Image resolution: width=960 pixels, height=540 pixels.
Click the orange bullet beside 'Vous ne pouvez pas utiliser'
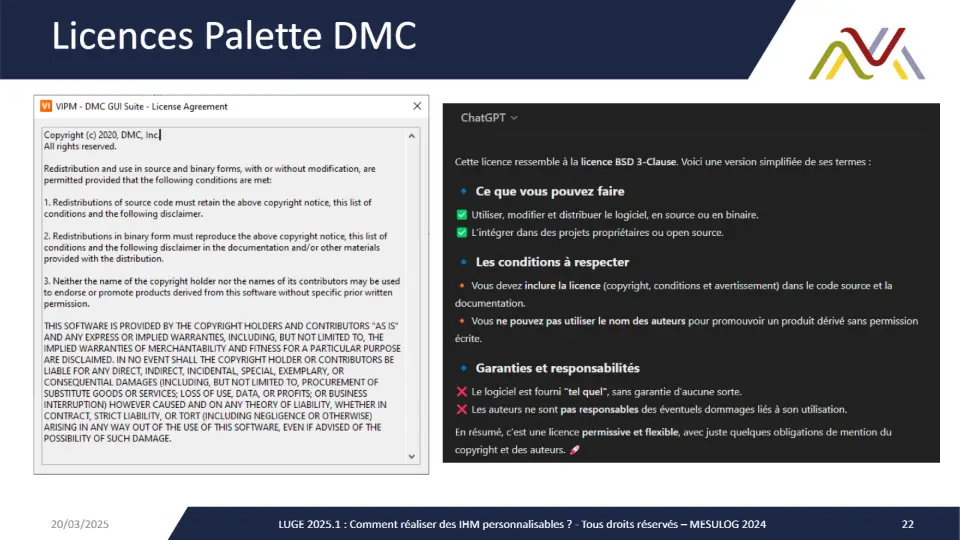tap(462, 321)
